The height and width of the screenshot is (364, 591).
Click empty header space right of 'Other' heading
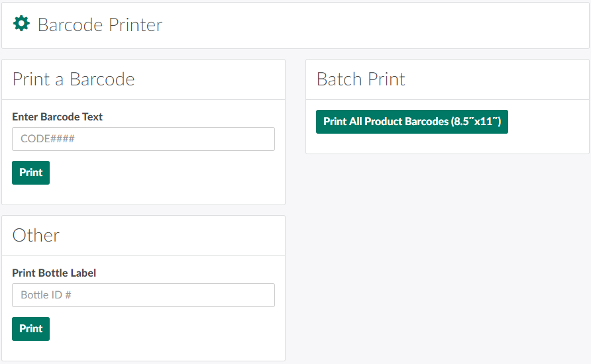click(172, 236)
